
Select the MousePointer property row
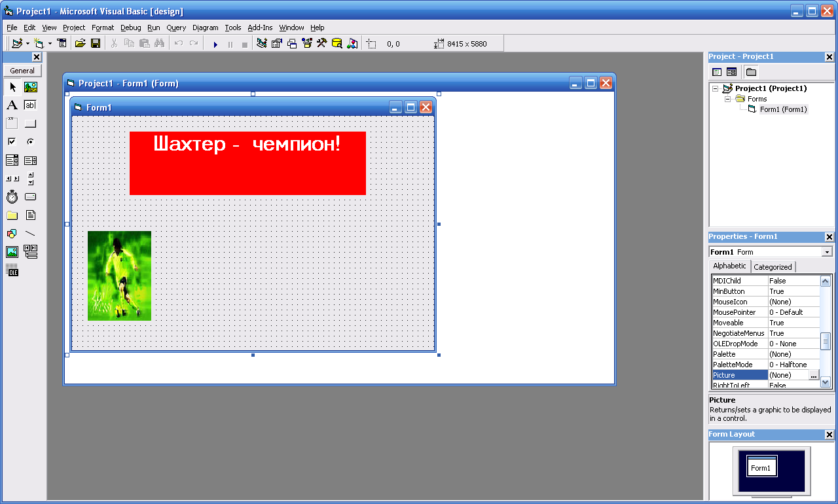pyautogui.click(x=766, y=312)
